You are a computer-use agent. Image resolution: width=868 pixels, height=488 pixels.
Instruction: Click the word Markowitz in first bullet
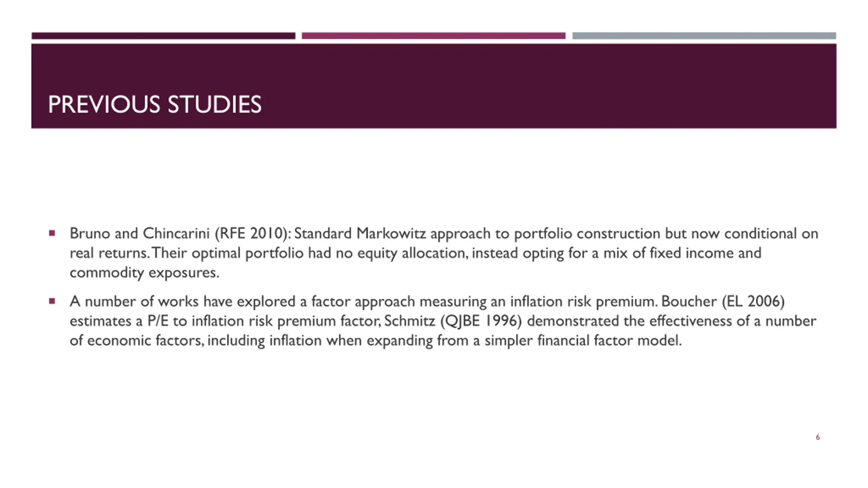click(x=391, y=233)
